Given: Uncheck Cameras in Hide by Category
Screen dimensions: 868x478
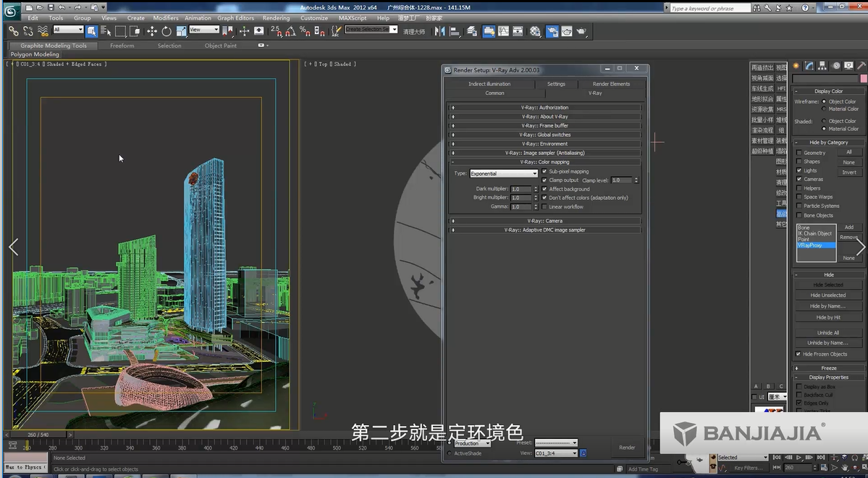Looking at the screenshot, I should click(799, 180).
